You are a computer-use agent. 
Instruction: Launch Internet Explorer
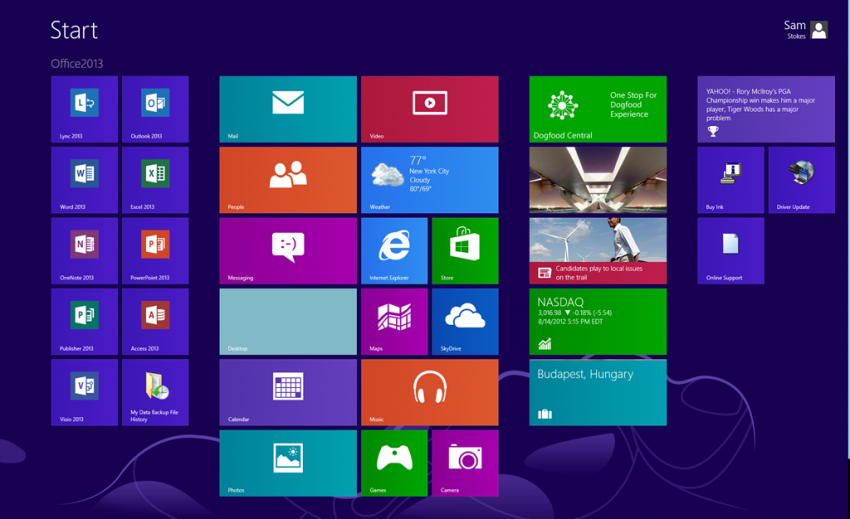(x=394, y=251)
